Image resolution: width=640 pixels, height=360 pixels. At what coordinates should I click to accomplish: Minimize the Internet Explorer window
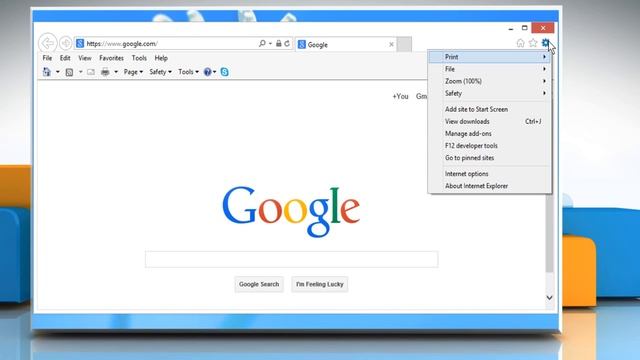pyautogui.click(x=511, y=28)
